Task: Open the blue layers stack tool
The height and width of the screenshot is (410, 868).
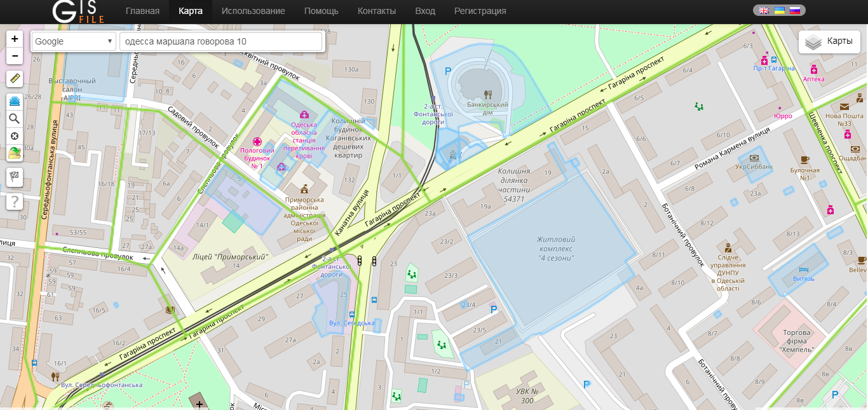Action: point(15,101)
